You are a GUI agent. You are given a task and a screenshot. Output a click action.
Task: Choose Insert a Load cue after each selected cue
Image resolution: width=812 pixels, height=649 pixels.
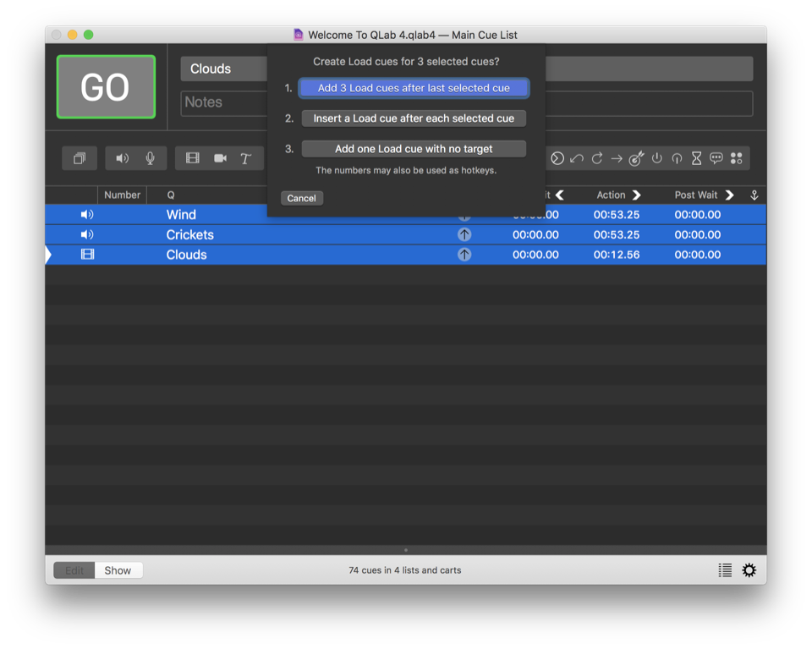coord(414,118)
